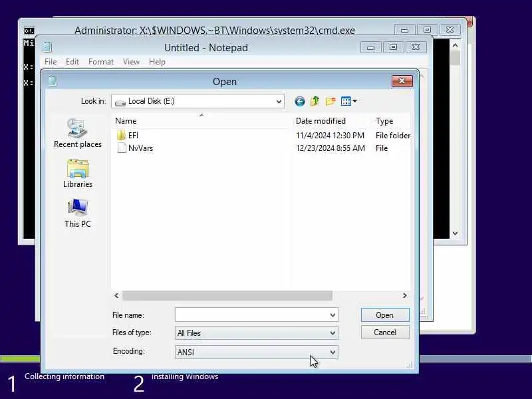Image resolution: width=532 pixels, height=399 pixels.
Task: Click the 12/23/2024 8:55 AM date cell
Action: 331,148
